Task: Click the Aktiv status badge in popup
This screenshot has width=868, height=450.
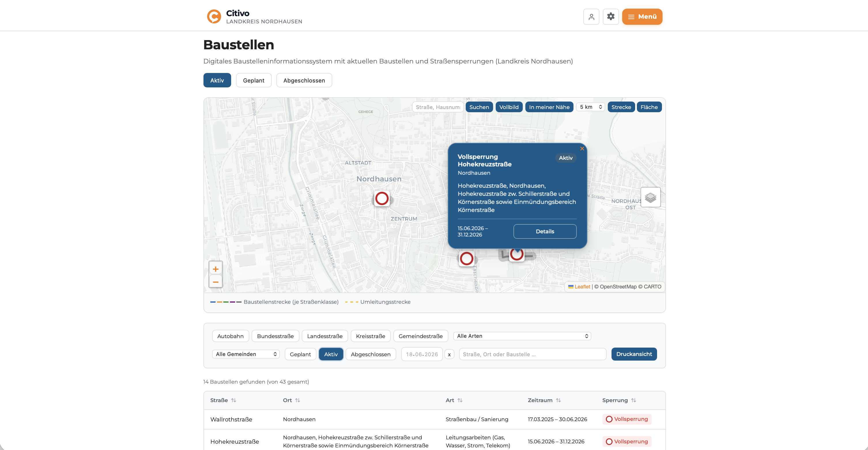Action: 565,158
